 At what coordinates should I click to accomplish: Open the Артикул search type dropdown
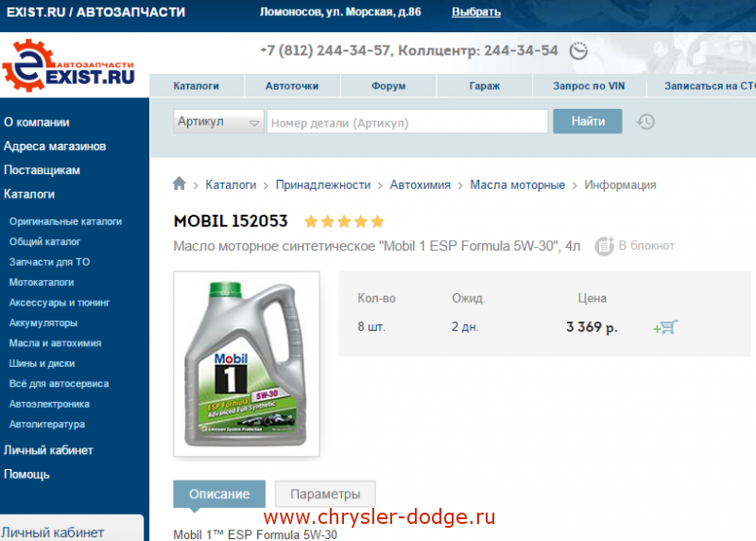click(x=218, y=121)
